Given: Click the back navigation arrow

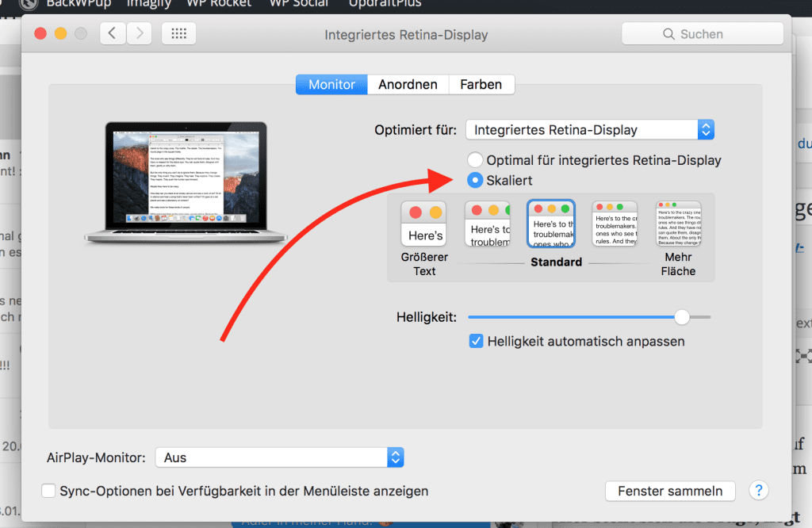Looking at the screenshot, I should tap(113, 33).
